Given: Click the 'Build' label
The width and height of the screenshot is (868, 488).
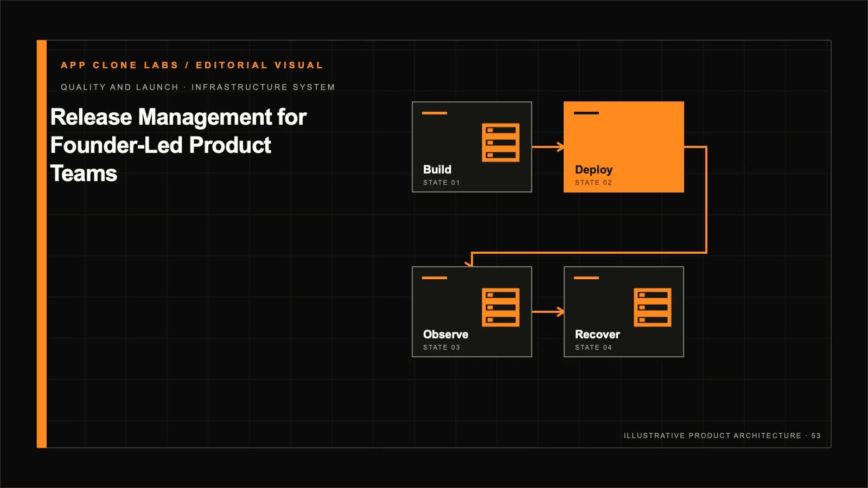Looking at the screenshot, I should pyautogui.click(x=437, y=170).
